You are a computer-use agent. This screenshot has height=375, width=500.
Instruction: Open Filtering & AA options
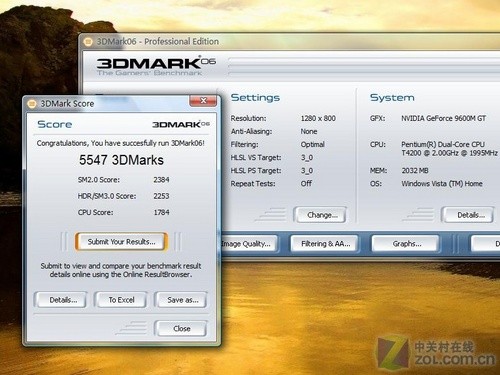click(x=325, y=244)
